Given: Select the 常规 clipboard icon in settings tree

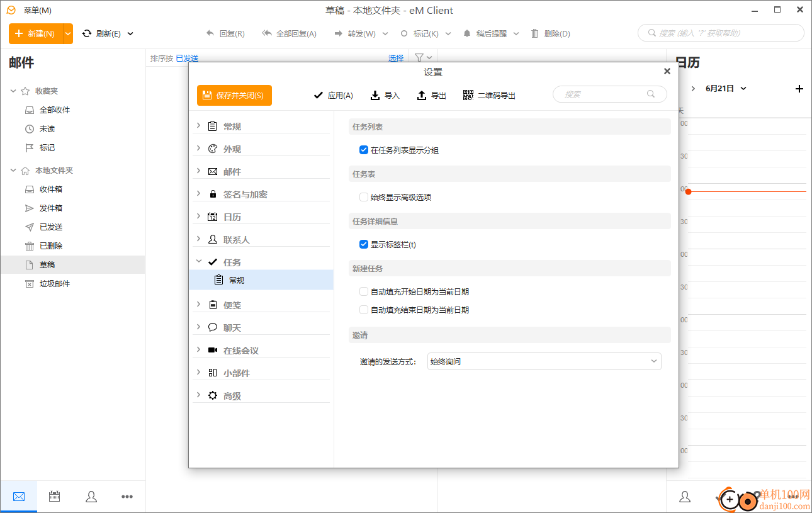Looking at the screenshot, I should point(213,126).
